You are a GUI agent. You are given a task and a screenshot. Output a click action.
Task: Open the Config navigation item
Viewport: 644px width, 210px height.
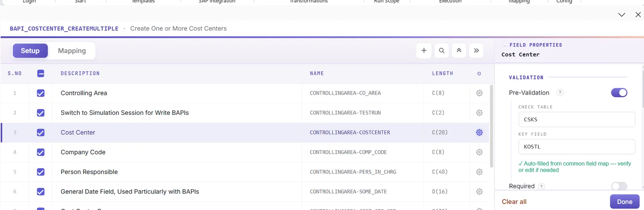click(x=564, y=2)
